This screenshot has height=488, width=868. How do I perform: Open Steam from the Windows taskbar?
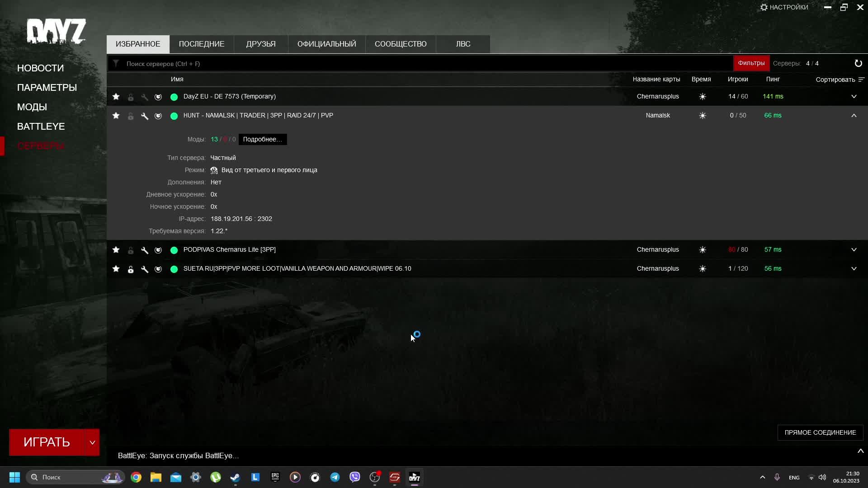click(236, 477)
